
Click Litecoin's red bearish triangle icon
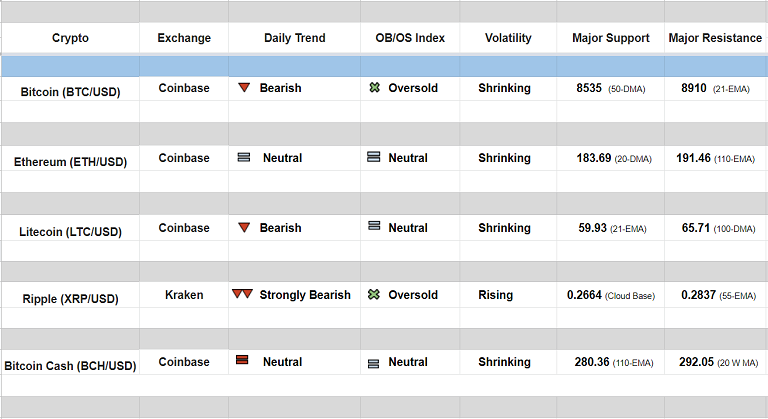click(244, 228)
